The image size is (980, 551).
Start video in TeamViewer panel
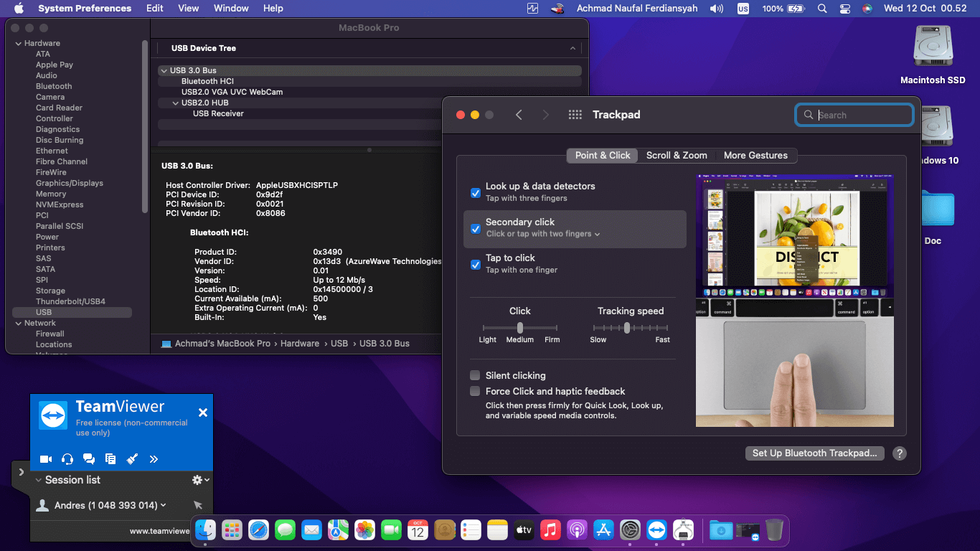tap(46, 459)
